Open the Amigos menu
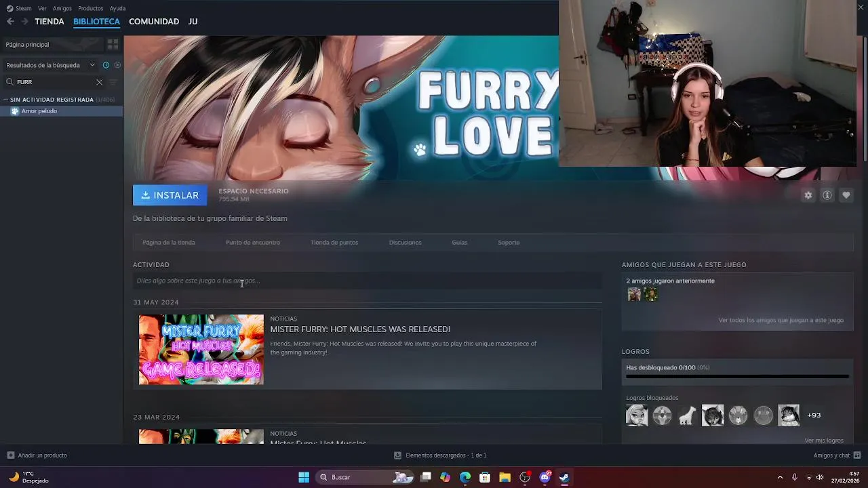Image resolution: width=868 pixels, height=488 pixels. coord(62,8)
